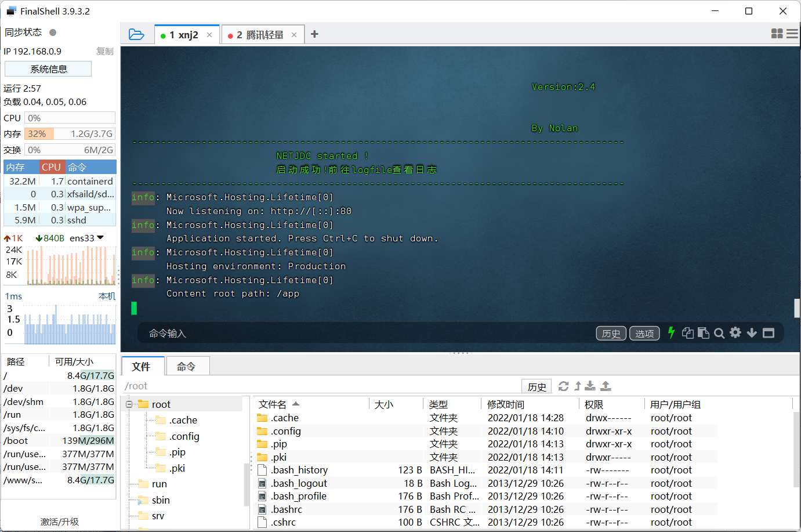The width and height of the screenshot is (801, 532).
Task: Click the 内存 usage bar at 32%
Action: click(70, 133)
